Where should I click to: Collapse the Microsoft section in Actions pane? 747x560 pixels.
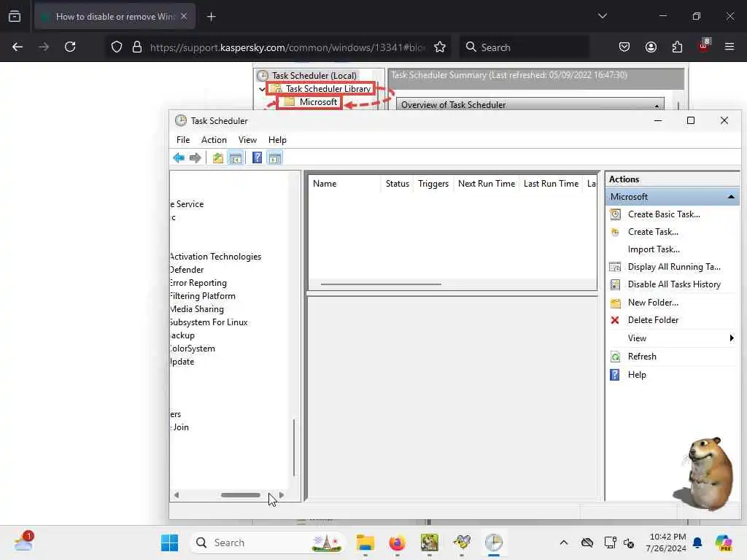tap(731, 197)
